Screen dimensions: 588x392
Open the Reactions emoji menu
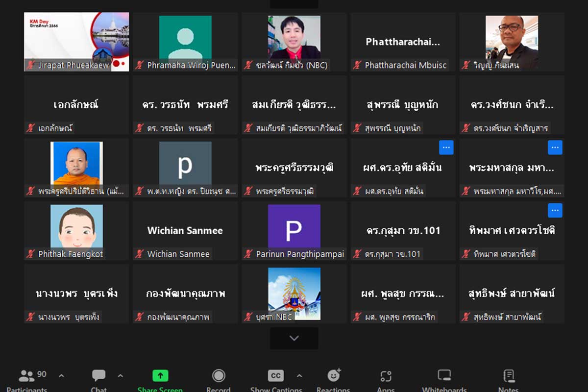(x=334, y=376)
